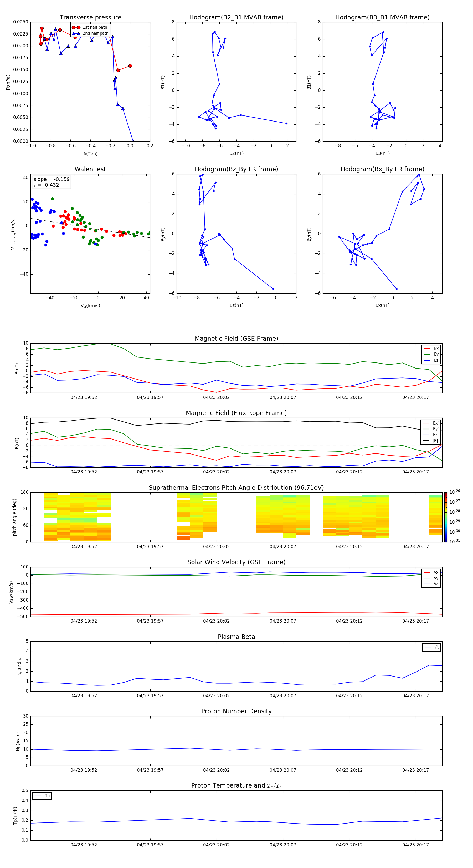473x868 pixels.
Task: Click the "Np(#/cc)" y-axis label
Action: click(x=18, y=741)
